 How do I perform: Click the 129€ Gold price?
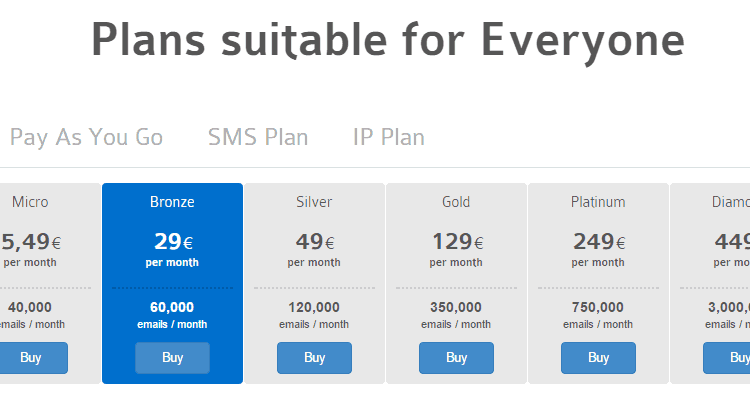coord(458,242)
